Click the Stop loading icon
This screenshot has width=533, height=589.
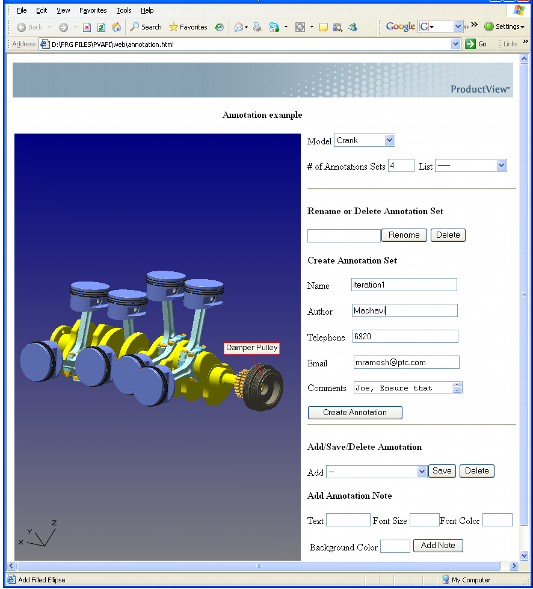point(87,27)
